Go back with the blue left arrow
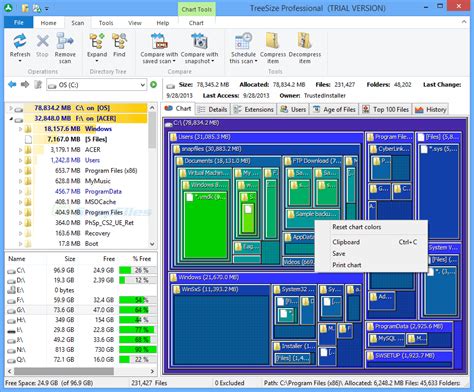This screenshot has height=392, width=474. [x=12, y=84]
